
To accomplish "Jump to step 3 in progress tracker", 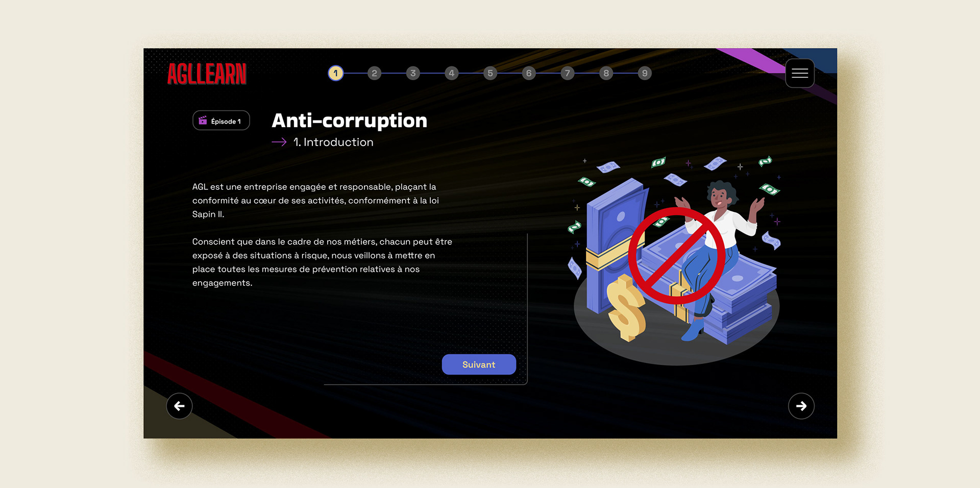I will [x=413, y=74].
